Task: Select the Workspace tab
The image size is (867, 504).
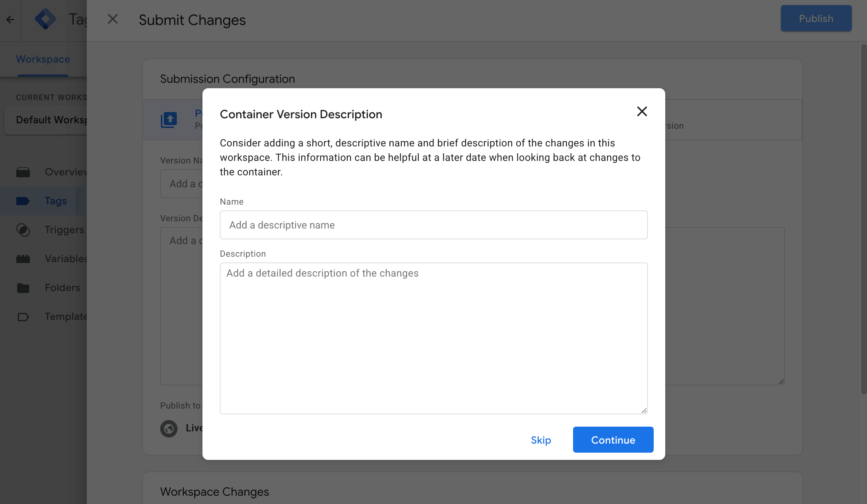Action: [x=43, y=59]
